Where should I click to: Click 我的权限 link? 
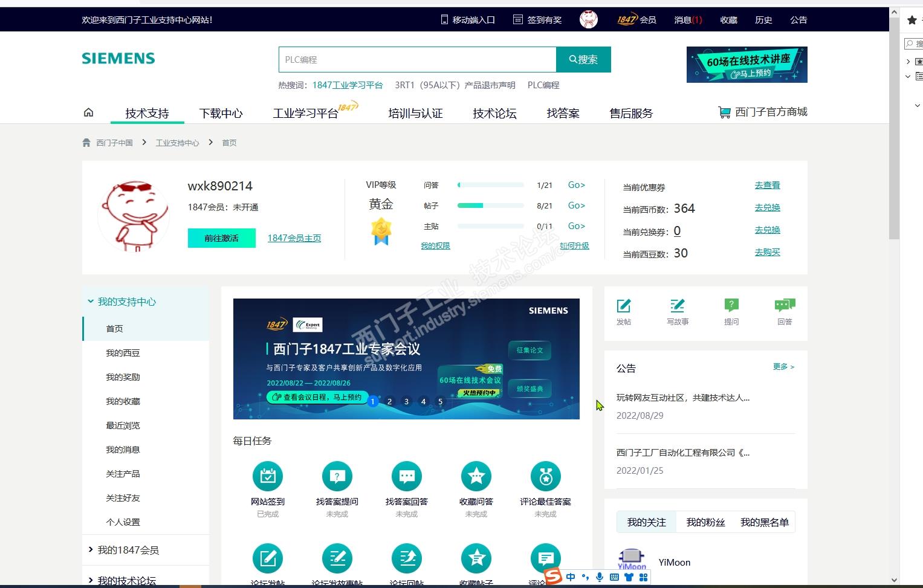click(x=435, y=246)
